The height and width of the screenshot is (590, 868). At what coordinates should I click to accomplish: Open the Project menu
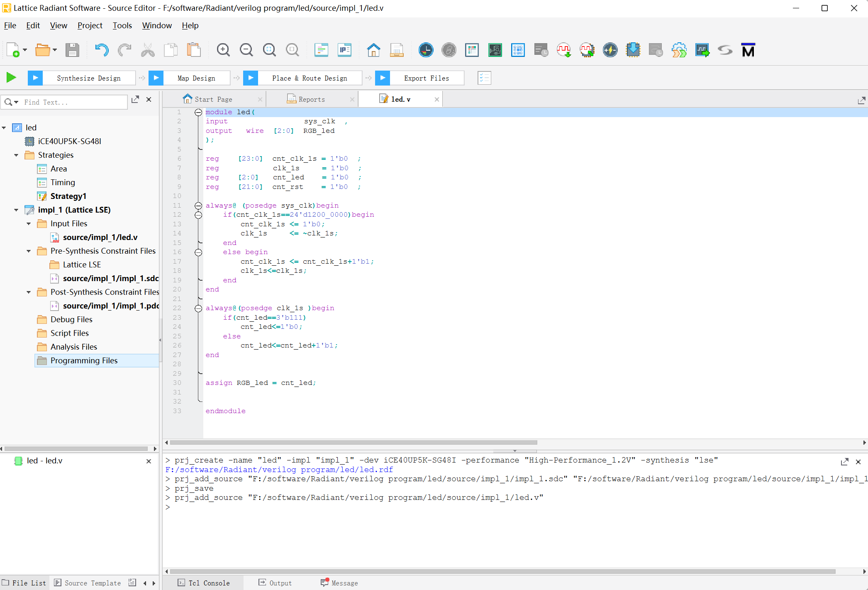coord(90,25)
